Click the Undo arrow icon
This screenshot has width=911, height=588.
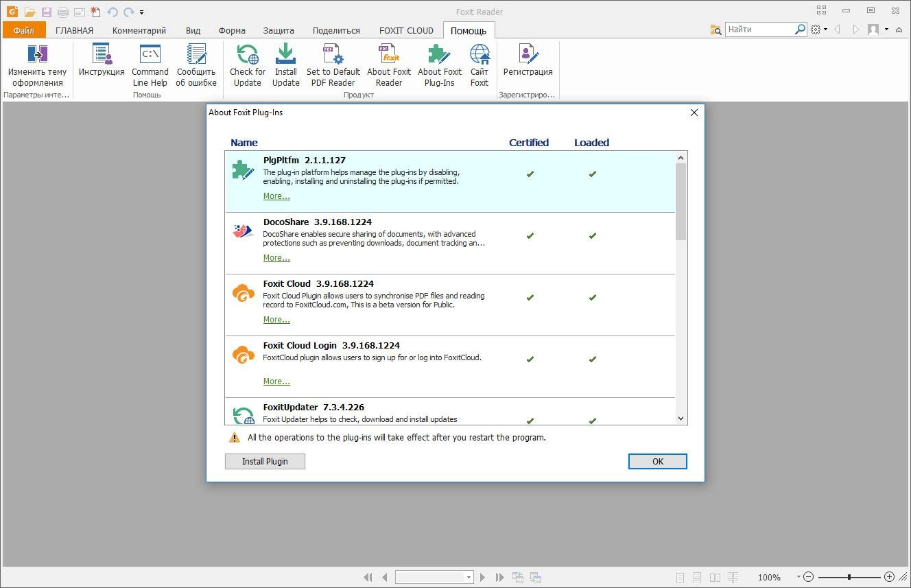click(x=113, y=12)
